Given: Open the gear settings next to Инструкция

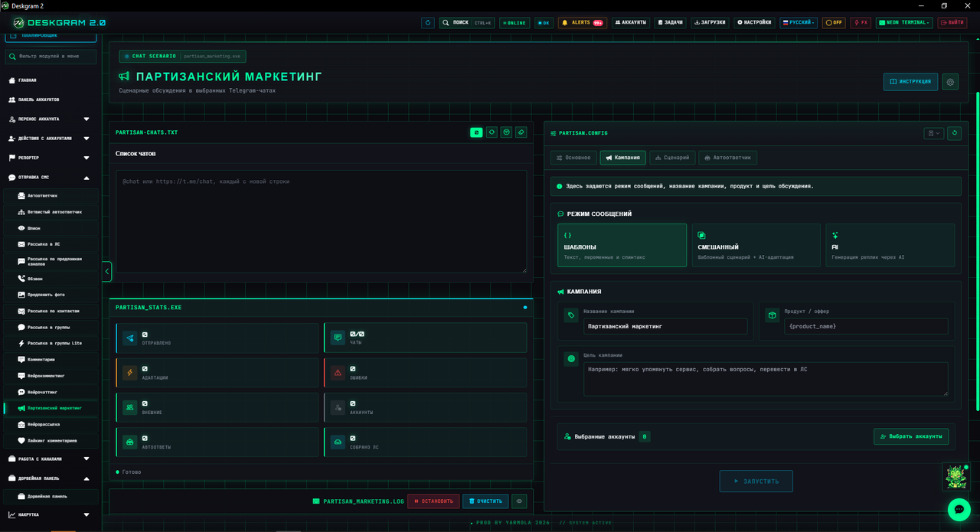Looking at the screenshot, I should 950,82.
